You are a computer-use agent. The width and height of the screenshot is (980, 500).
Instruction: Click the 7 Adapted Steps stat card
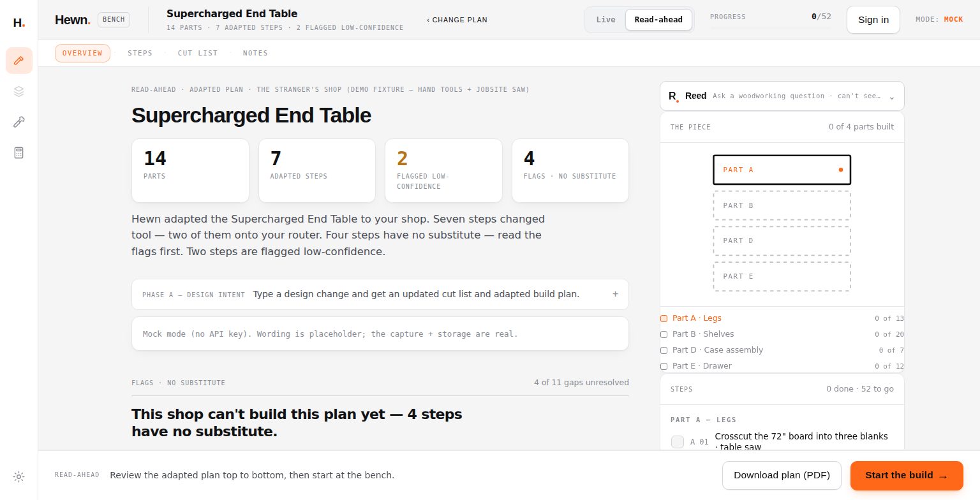tap(317, 170)
